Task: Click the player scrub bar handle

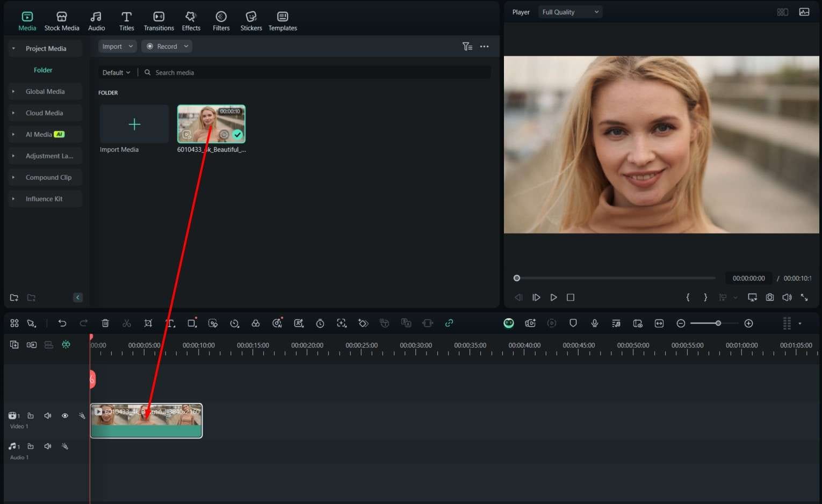Action: pyautogui.click(x=517, y=278)
